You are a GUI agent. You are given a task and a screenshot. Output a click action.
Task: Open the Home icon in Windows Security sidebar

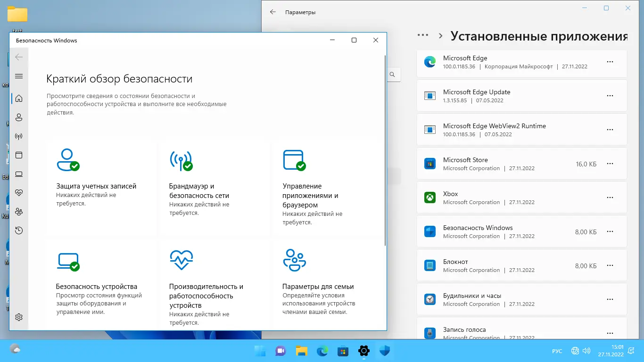(18, 98)
